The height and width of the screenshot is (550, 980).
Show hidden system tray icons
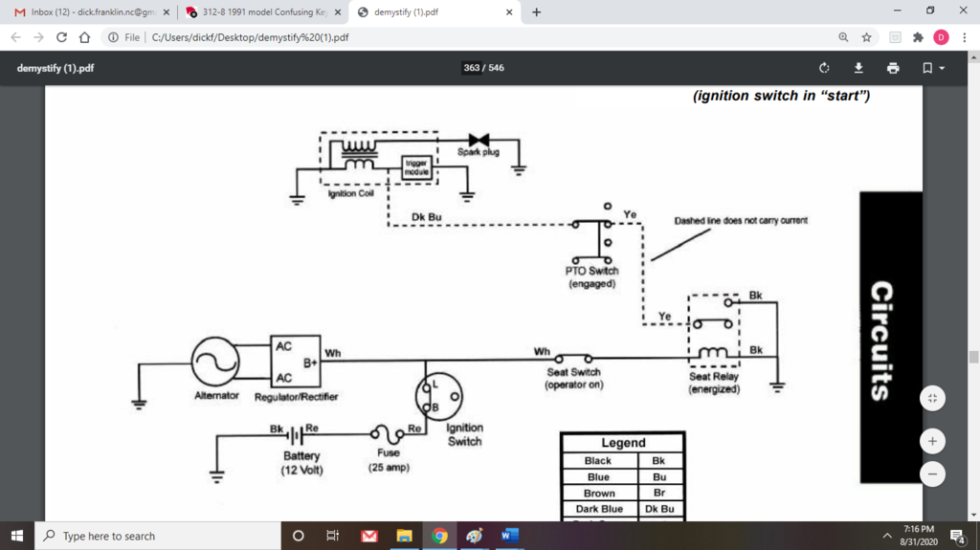tap(887, 536)
